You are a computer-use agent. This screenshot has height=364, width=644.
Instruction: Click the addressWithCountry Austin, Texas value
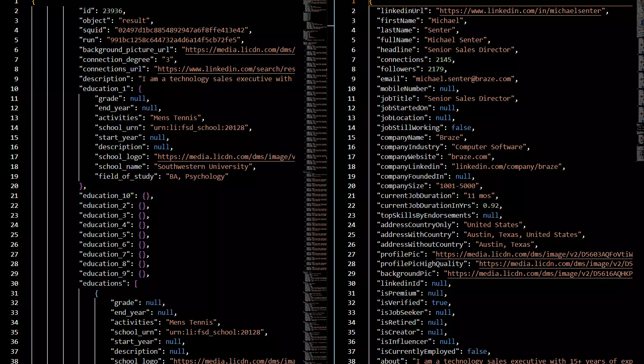[522, 235]
